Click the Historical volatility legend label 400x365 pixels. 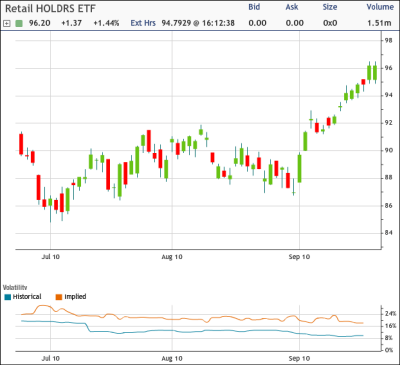click(27, 297)
